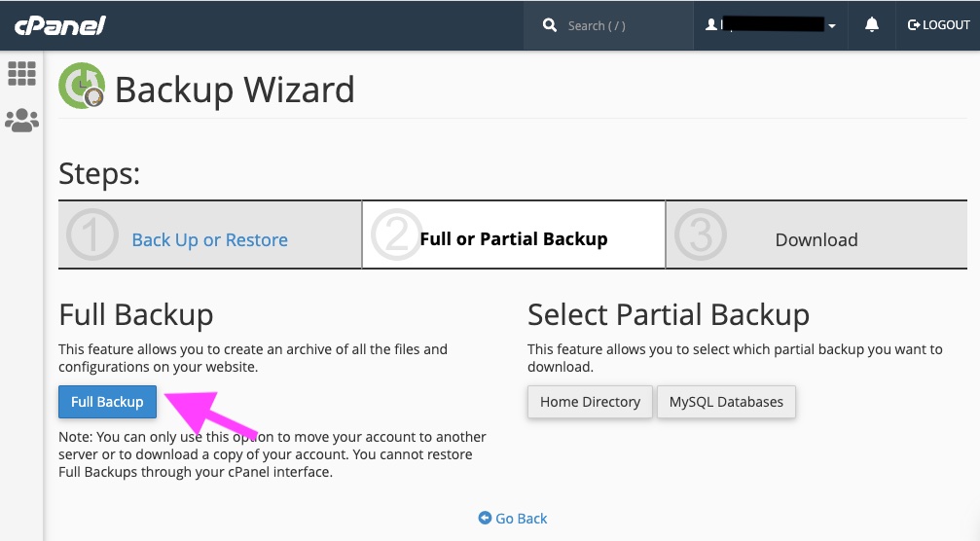Open the notifications bell
The height and width of the screenshot is (541, 980).
click(x=872, y=25)
